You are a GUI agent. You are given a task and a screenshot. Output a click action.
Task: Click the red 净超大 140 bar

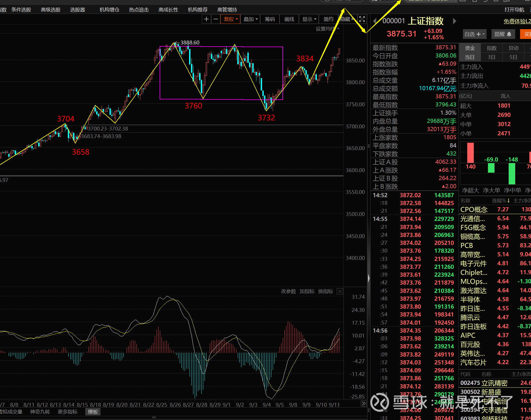tap(471, 153)
